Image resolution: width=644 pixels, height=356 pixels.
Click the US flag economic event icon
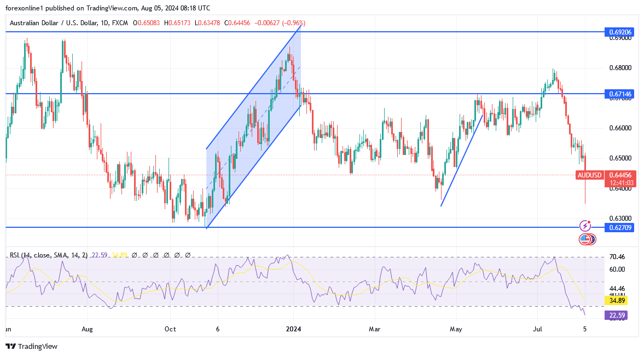tap(584, 239)
